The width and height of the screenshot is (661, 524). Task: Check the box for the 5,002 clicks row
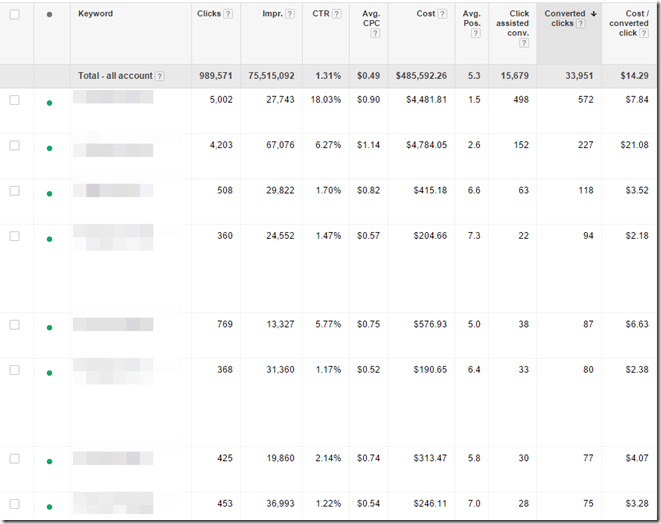pos(14,100)
